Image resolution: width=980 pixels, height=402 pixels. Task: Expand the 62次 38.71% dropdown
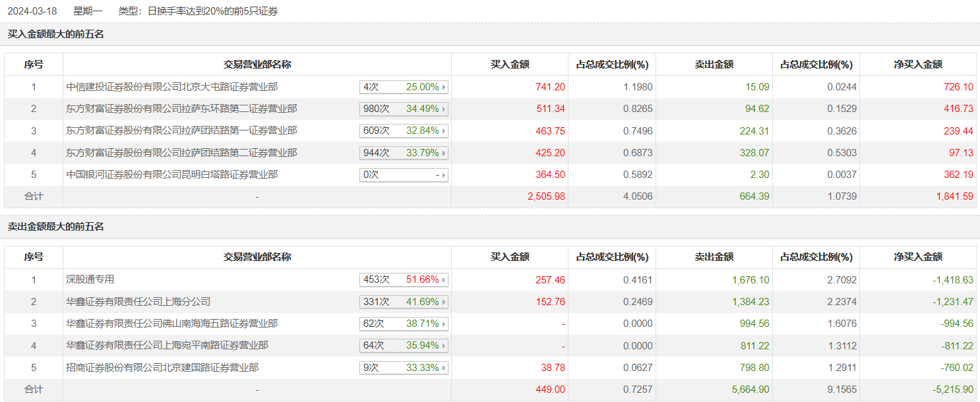click(404, 324)
